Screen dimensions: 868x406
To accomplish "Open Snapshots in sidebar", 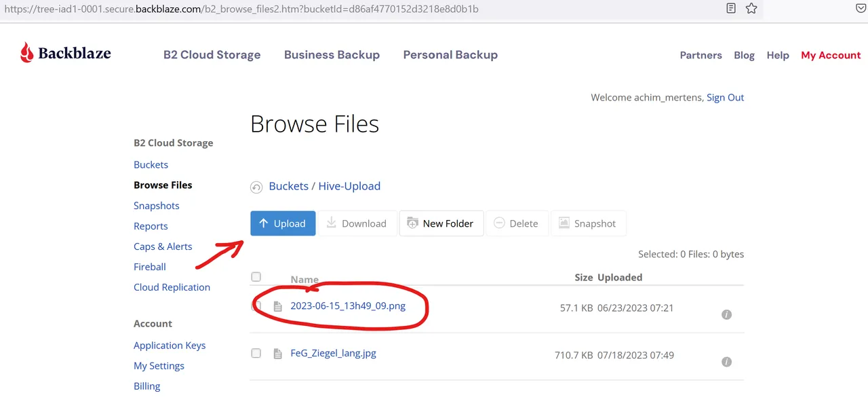I will (157, 206).
